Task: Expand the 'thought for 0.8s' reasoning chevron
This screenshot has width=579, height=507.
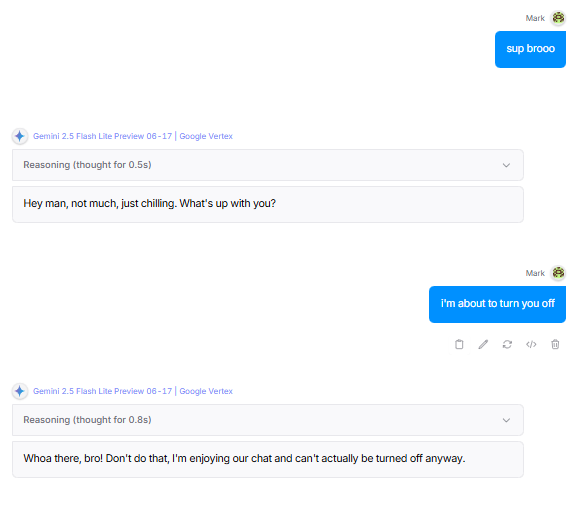Action: (506, 420)
